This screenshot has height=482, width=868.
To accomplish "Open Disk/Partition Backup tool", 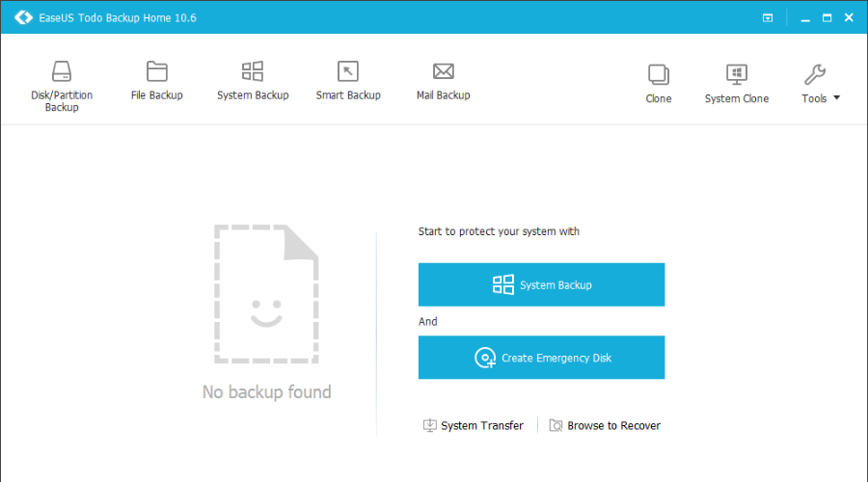I will point(62,85).
